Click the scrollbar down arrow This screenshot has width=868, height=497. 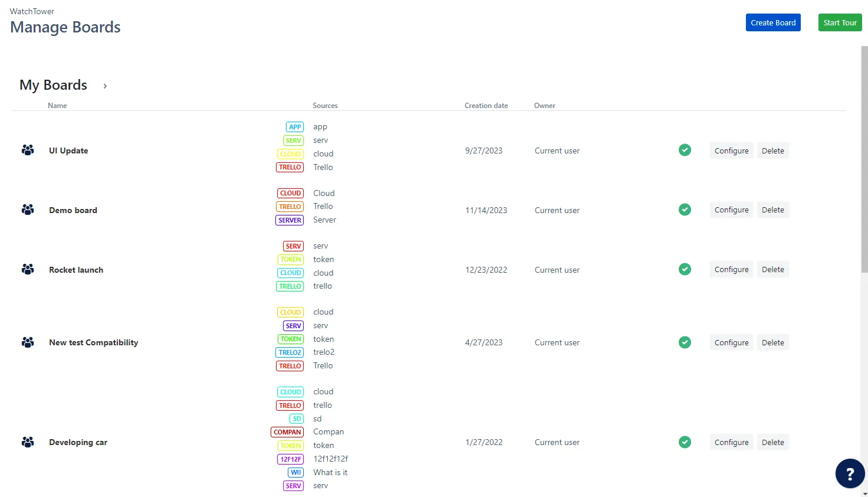pos(864,493)
